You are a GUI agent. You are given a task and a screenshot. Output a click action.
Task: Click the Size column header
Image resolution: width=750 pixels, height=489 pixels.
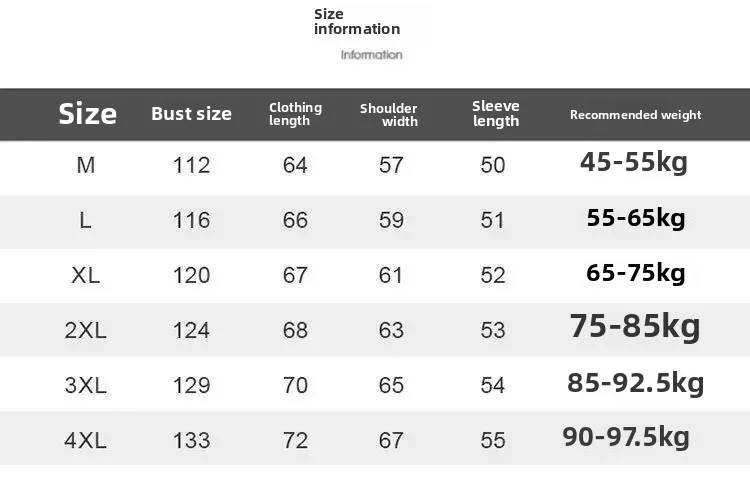[87, 114]
